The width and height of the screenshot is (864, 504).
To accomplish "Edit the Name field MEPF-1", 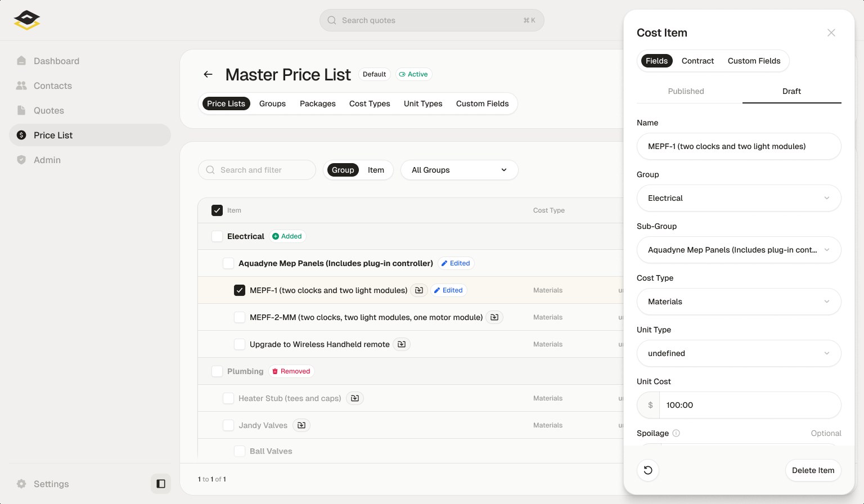I will [x=739, y=146].
